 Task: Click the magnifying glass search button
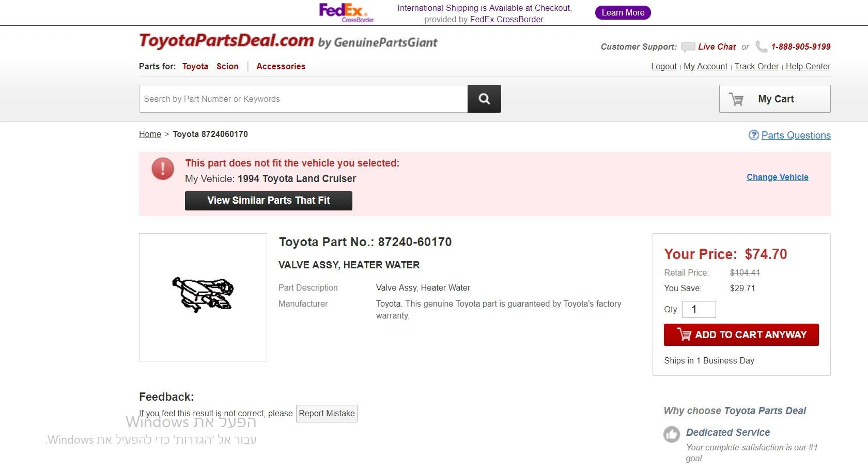484,99
